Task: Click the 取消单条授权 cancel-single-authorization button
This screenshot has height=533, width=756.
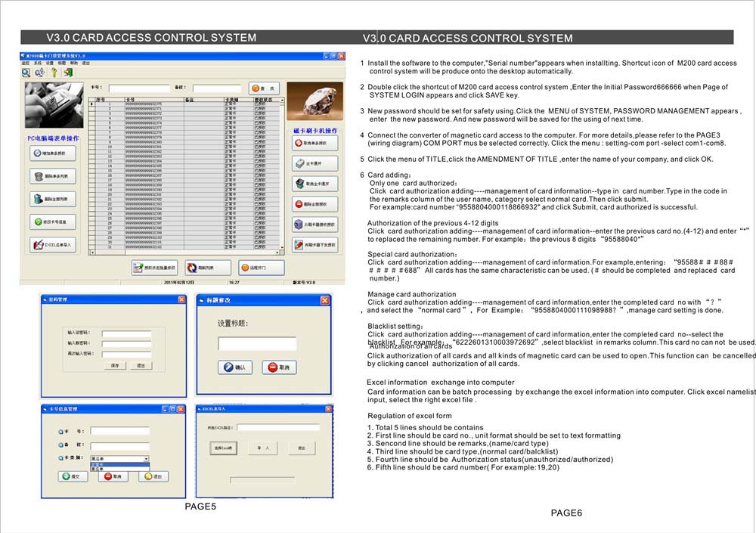Action: [x=314, y=143]
